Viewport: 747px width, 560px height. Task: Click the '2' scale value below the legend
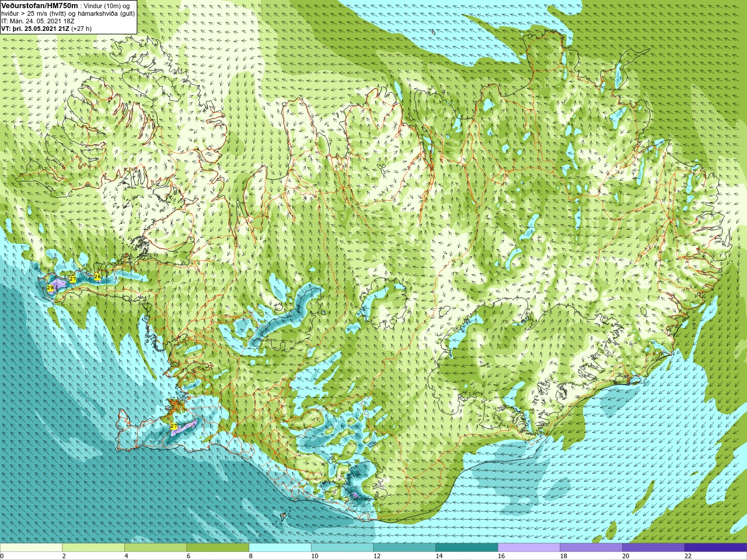click(64, 556)
